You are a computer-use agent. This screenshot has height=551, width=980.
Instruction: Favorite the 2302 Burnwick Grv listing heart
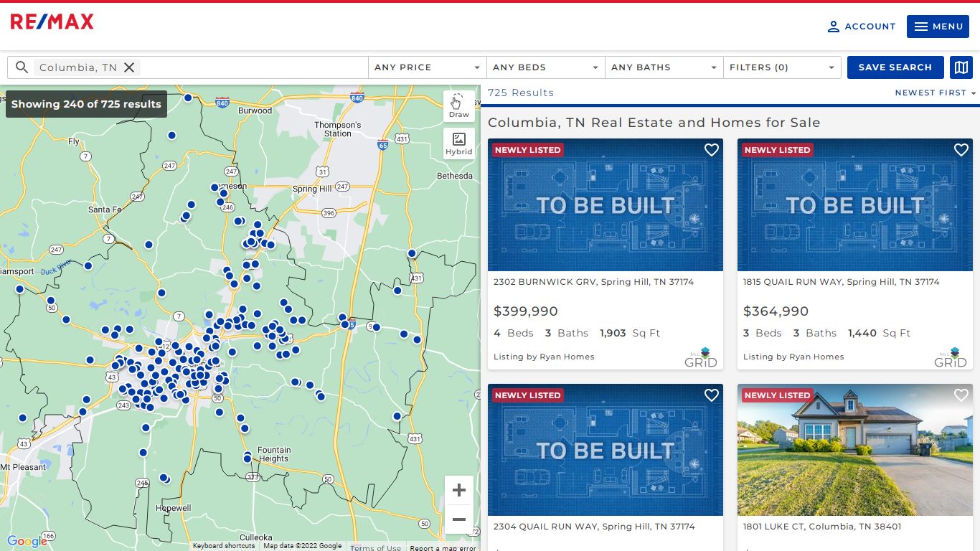[711, 150]
